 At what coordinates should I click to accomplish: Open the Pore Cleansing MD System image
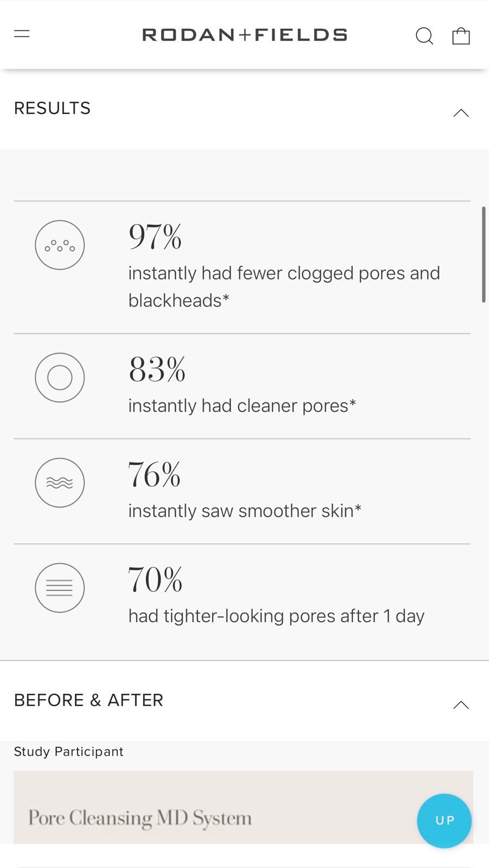[x=243, y=807]
